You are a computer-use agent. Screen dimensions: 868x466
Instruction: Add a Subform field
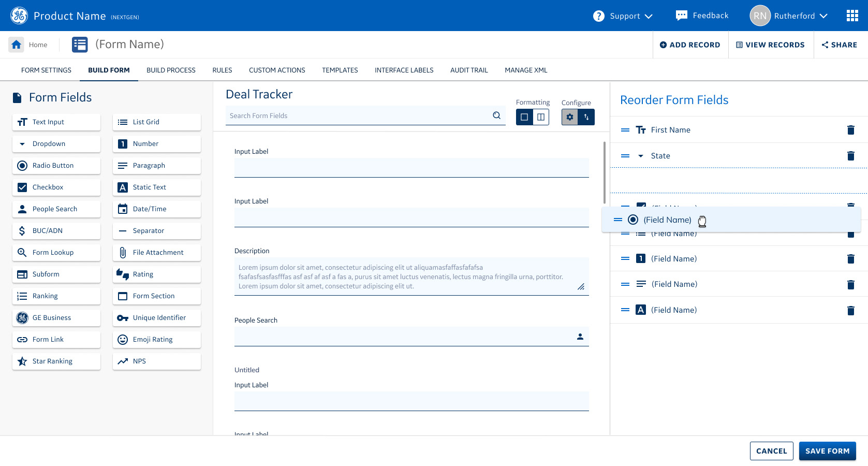56,274
